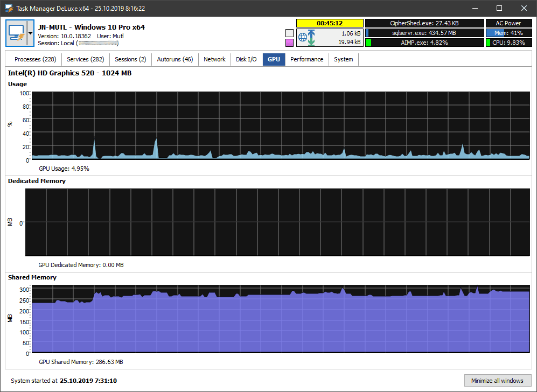The height and width of the screenshot is (392, 537).
Task: Open the Disk I/O tab
Action: point(246,59)
